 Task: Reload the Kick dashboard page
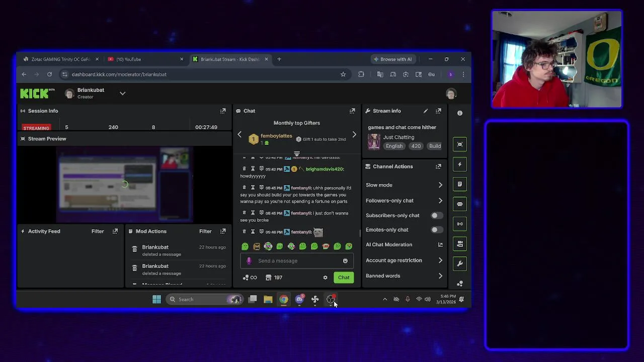coord(49,74)
